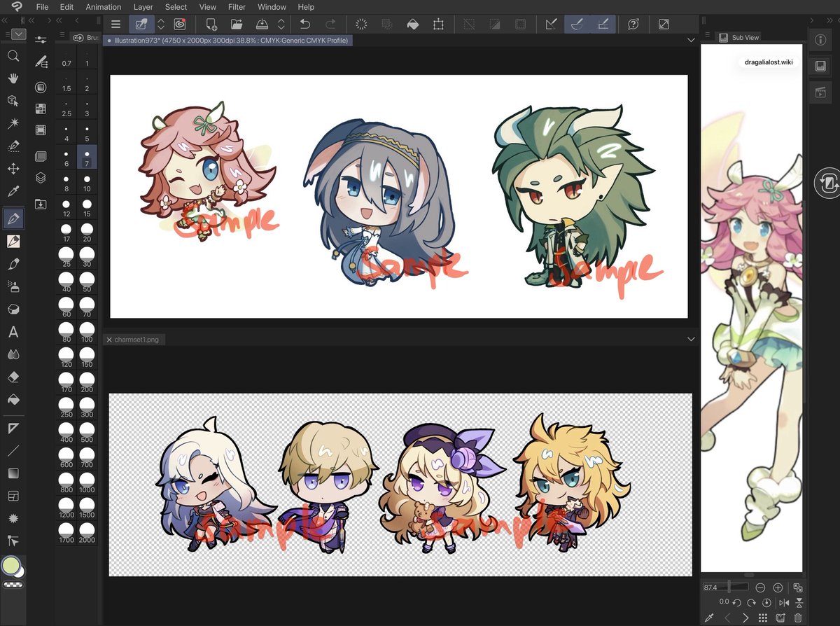Delete Sub View image with trash icon
This screenshot has width=840, height=626.
tap(798, 618)
